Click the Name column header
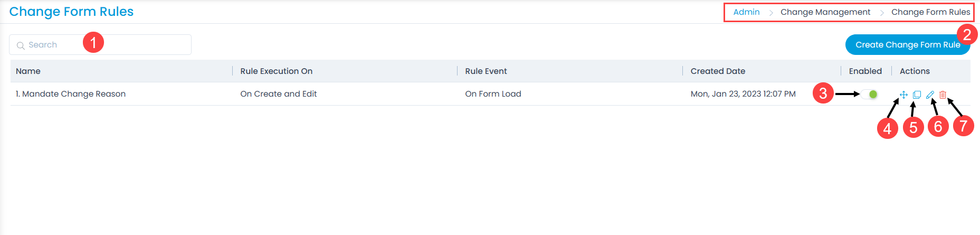 click(28, 71)
